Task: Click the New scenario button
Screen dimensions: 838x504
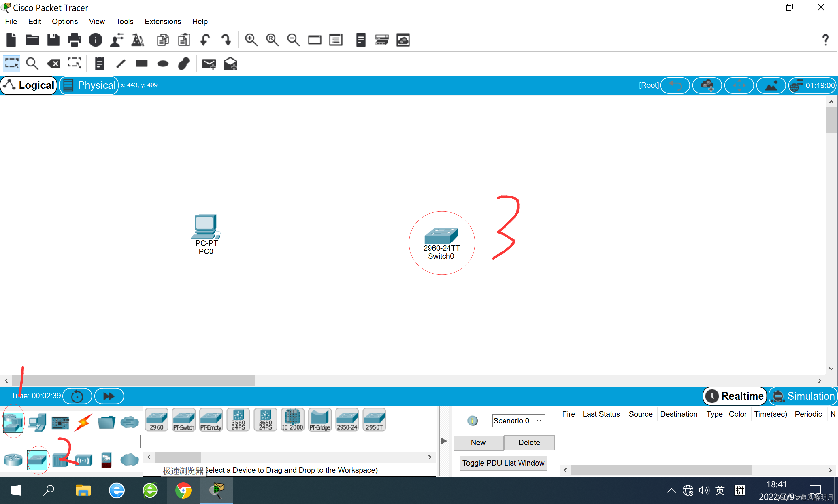Action: (x=478, y=442)
